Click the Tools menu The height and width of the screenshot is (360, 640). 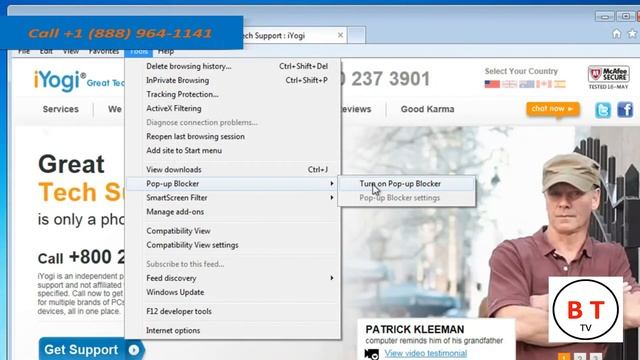(139, 52)
